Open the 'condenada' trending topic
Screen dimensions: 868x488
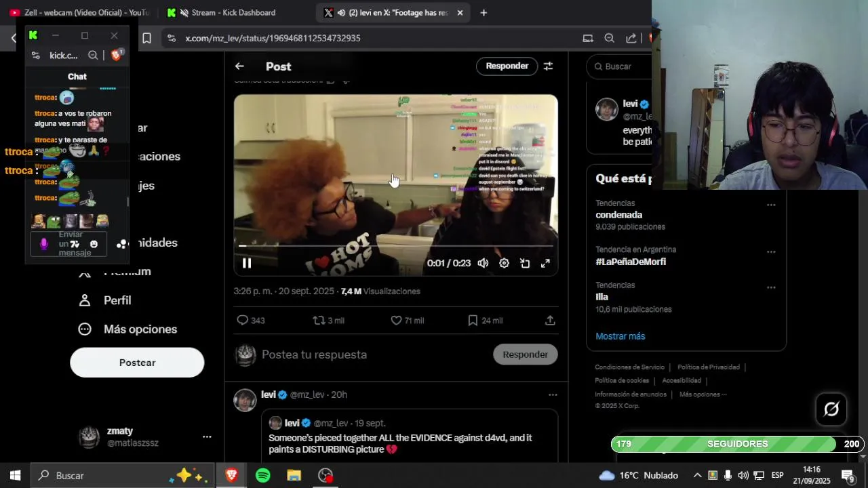pos(618,215)
